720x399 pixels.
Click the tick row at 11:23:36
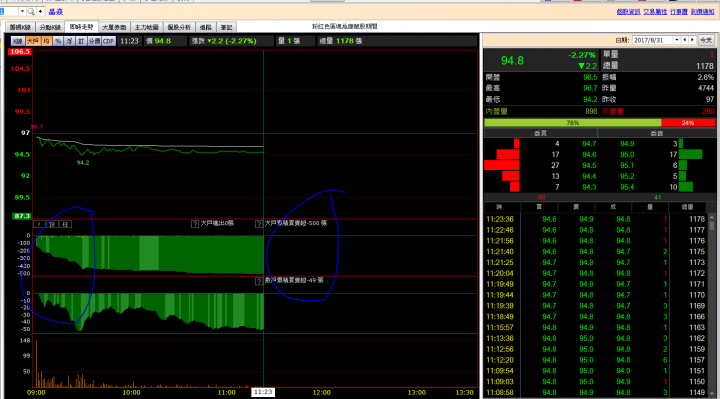click(596, 219)
